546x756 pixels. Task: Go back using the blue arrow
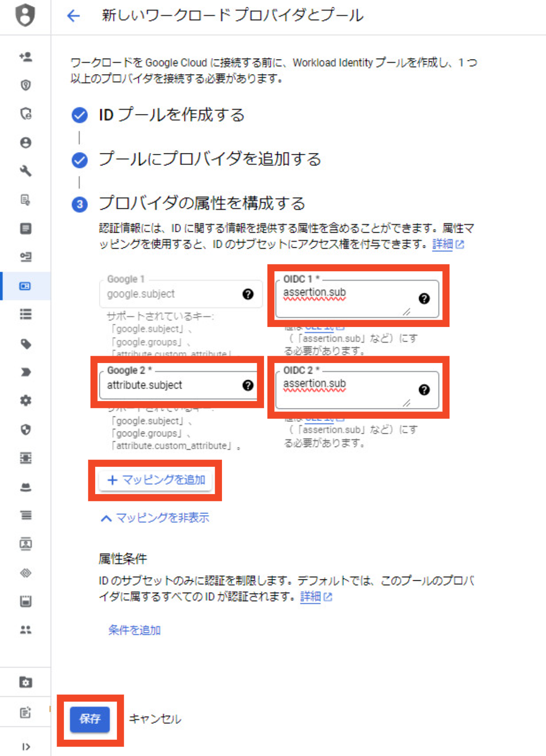click(74, 16)
